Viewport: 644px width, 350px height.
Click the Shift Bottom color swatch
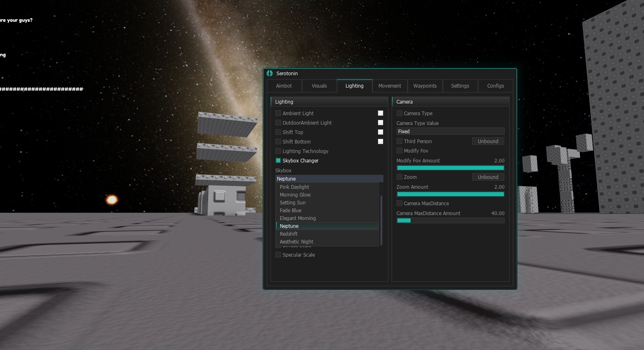(x=381, y=141)
